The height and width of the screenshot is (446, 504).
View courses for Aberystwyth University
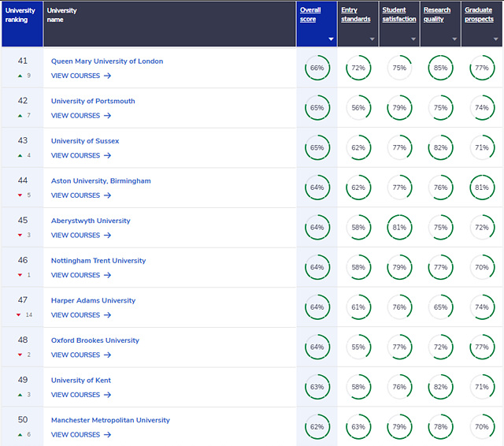click(x=81, y=235)
